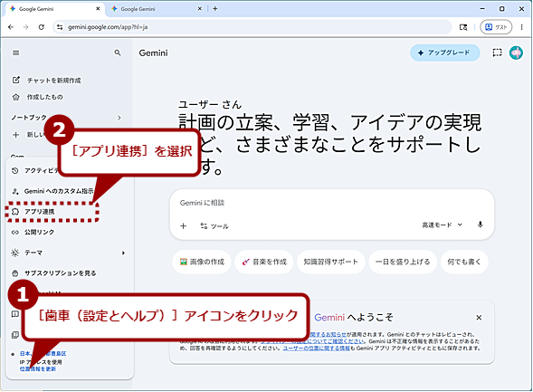The height and width of the screenshot is (392, 533).
Task: Open the hamburger main menu icon
Action: point(16,53)
